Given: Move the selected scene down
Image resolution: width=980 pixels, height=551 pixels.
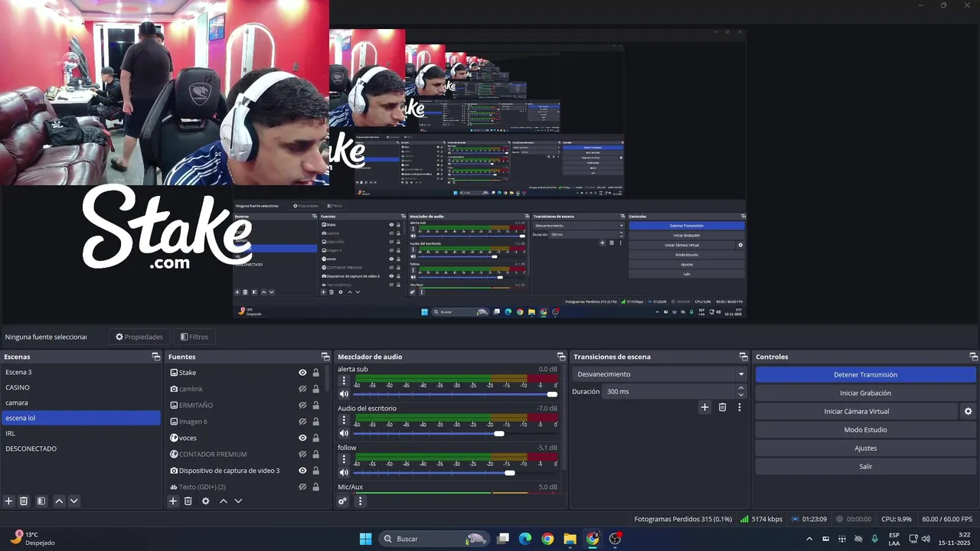Looking at the screenshot, I should 73,501.
